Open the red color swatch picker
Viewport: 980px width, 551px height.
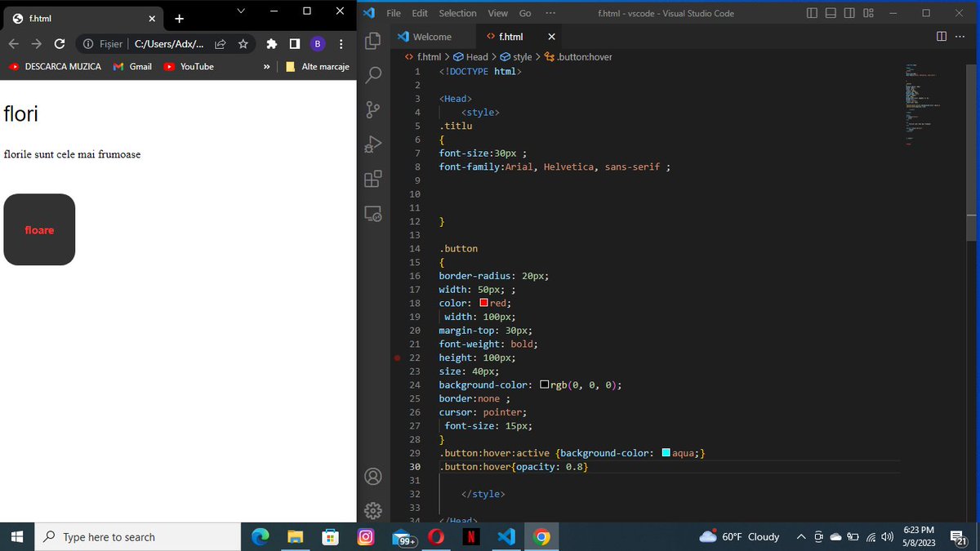483,303
